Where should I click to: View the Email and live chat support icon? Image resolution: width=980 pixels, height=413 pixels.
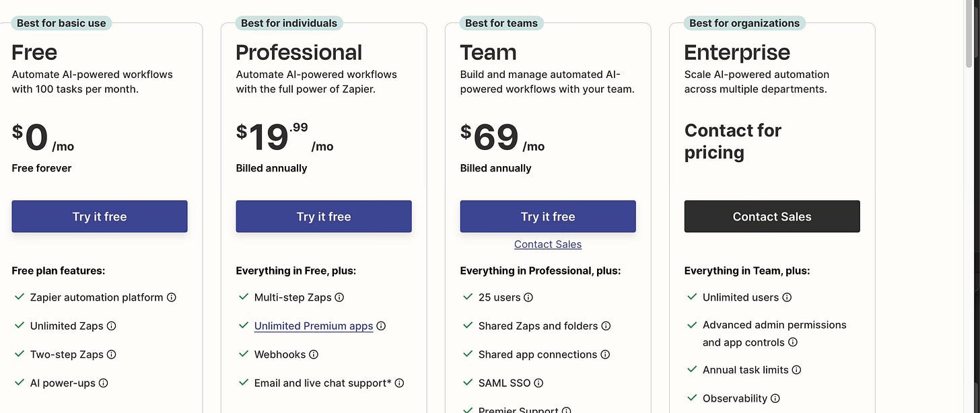tap(400, 382)
